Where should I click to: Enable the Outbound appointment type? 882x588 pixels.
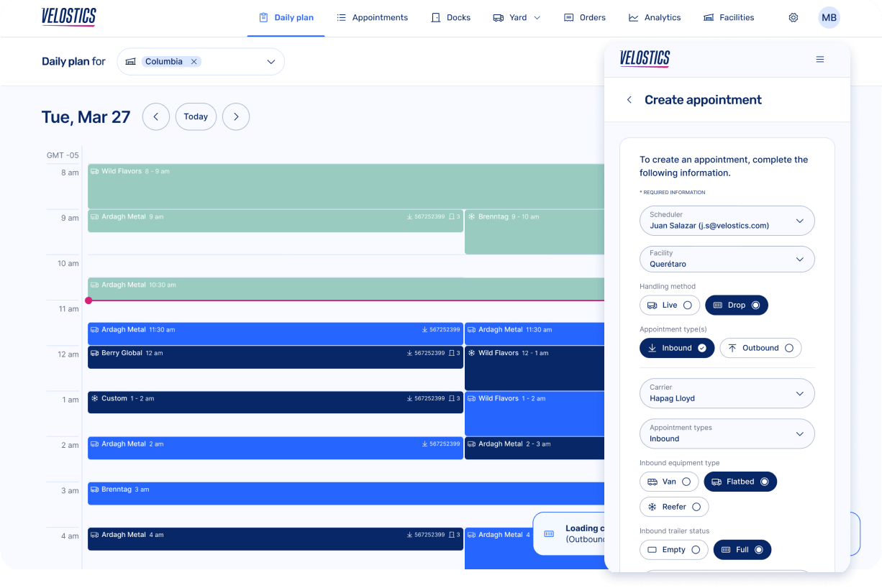[x=760, y=347]
